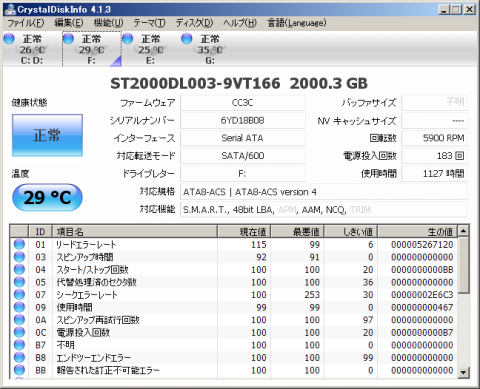The image size is (480, 389).
Task: Select the C: D: disk at 26 °C
Action: pyautogui.click(x=32, y=49)
